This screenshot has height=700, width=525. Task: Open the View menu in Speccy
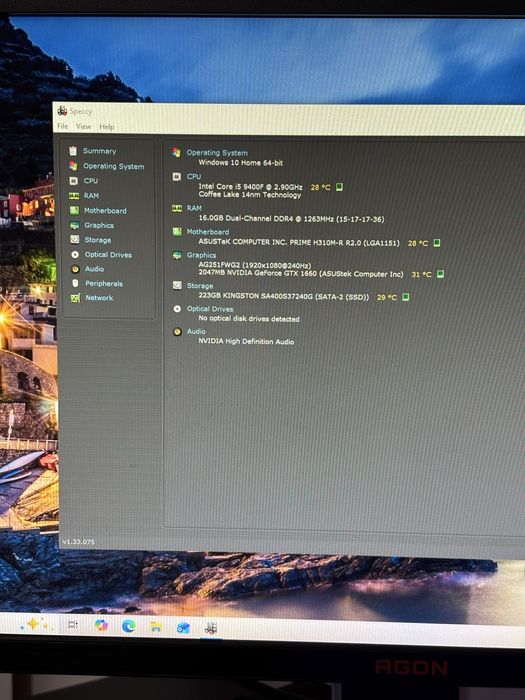[x=83, y=126]
